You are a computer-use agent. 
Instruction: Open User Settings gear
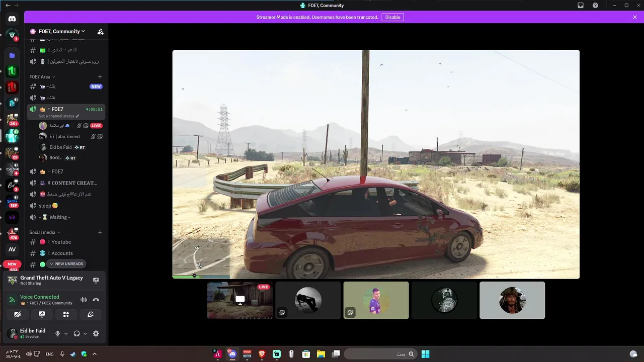[x=96, y=333]
